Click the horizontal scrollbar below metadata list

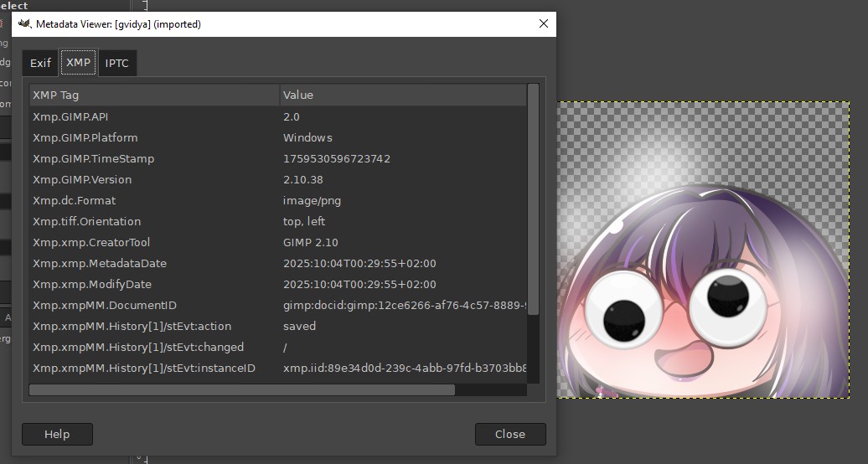(x=242, y=389)
